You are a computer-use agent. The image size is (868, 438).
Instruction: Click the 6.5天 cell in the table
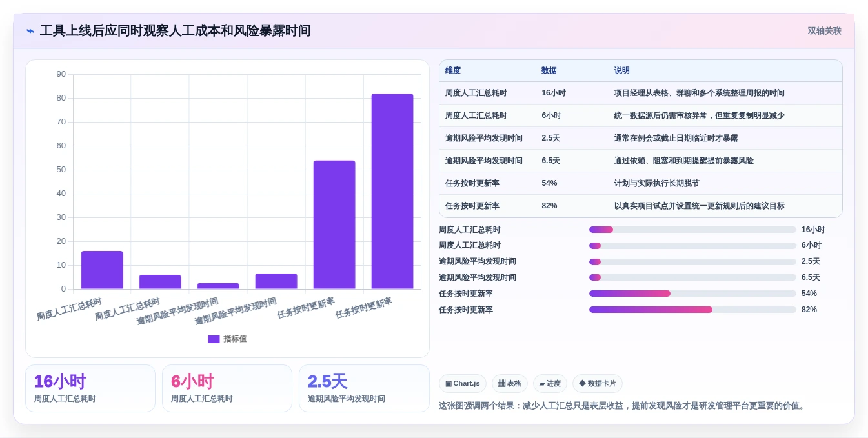tap(551, 161)
